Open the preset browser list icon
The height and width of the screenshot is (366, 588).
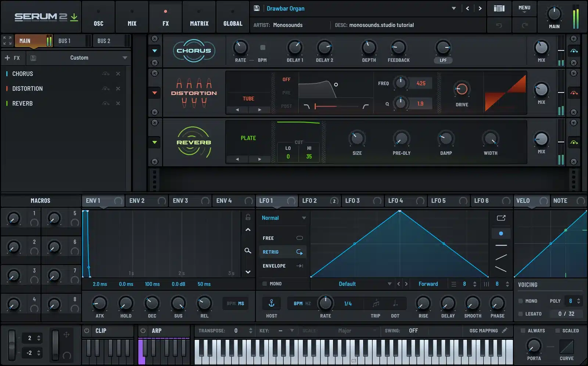499,8
